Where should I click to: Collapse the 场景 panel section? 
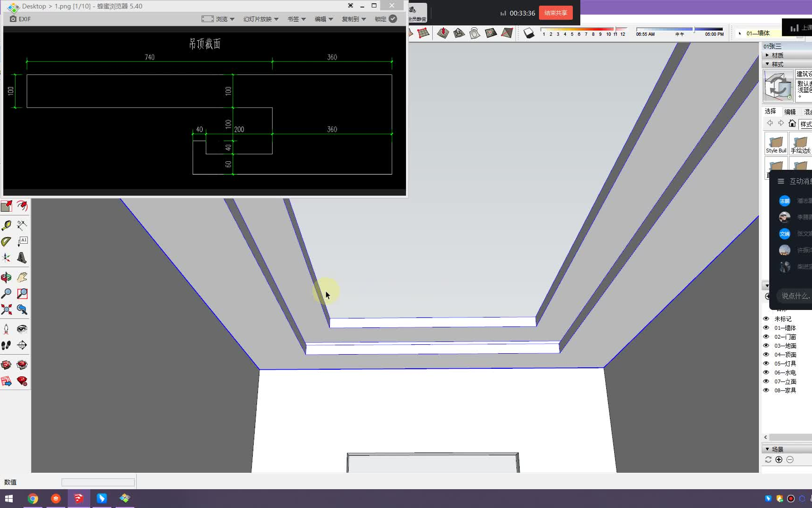[x=787, y=449]
